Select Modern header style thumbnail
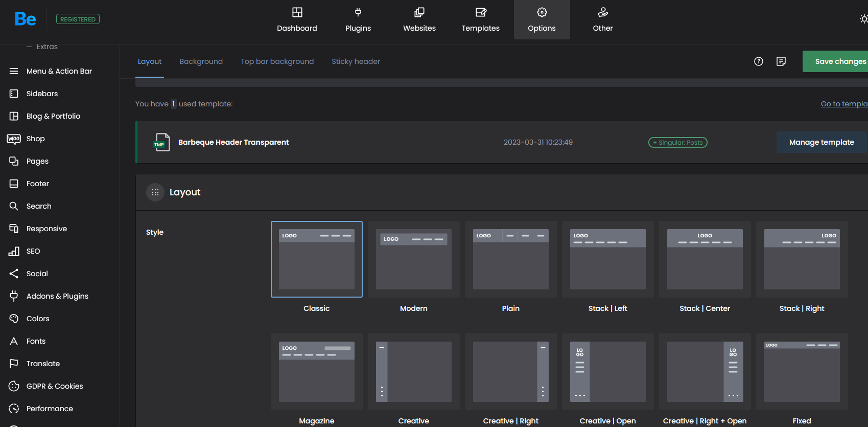 click(414, 259)
